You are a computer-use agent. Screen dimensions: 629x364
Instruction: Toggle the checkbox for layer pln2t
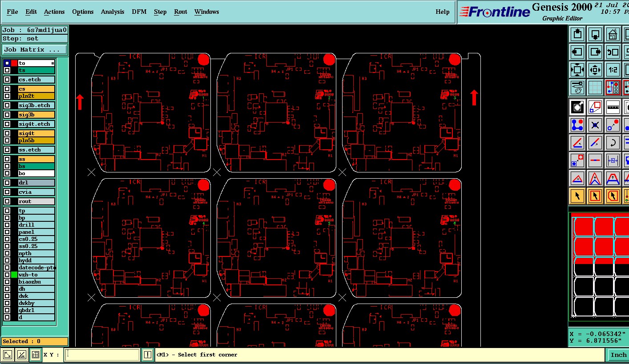click(x=7, y=96)
